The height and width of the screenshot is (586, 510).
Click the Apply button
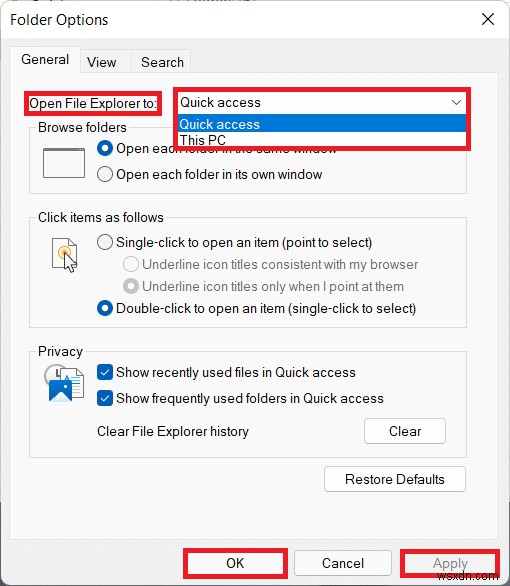point(450,563)
